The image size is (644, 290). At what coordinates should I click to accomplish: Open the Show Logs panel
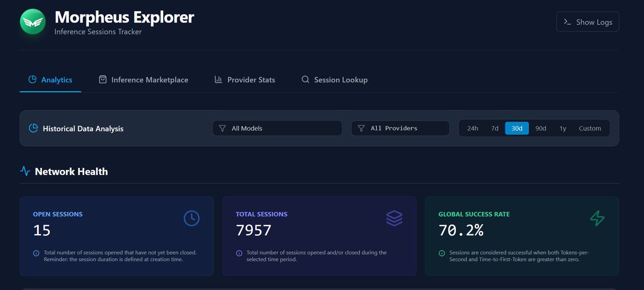click(x=588, y=22)
